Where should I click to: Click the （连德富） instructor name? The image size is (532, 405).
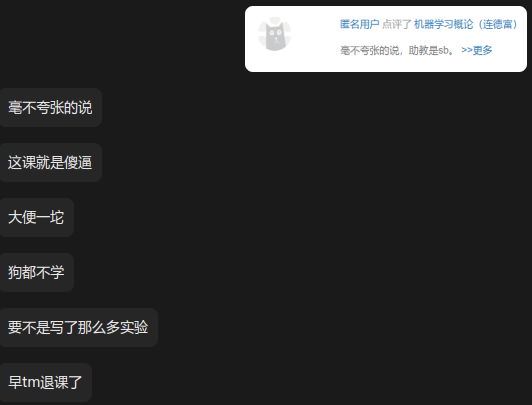(497, 24)
